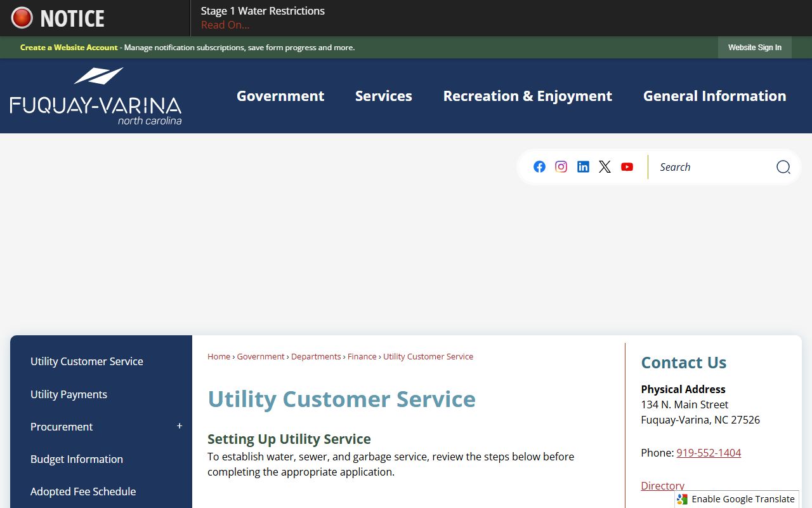Open the Services main menu
Image resolution: width=812 pixels, height=508 pixels.
(x=384, y=96)
